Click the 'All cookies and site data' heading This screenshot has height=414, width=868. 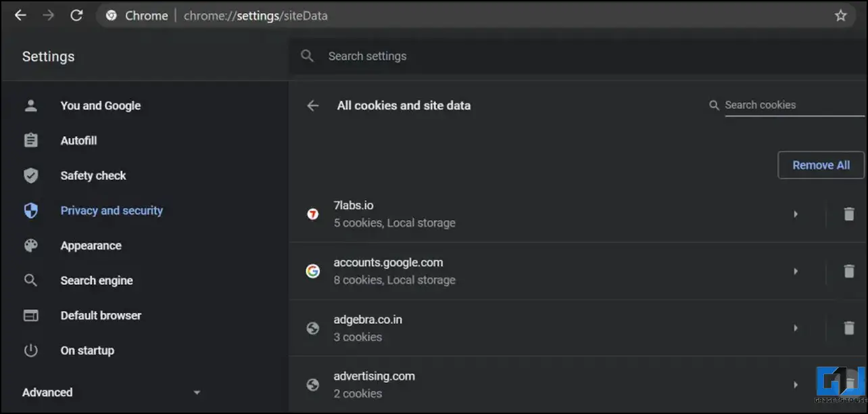click(x=404, y=106)
